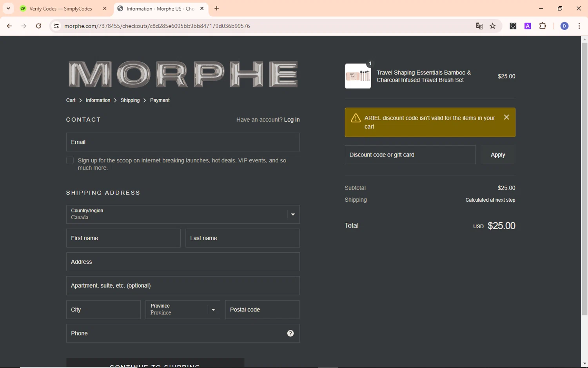Open the purple A extension icon

[528, 26]
